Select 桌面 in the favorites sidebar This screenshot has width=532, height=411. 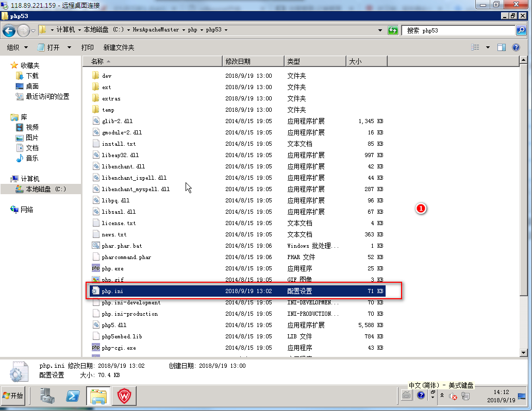pos(32,86)
